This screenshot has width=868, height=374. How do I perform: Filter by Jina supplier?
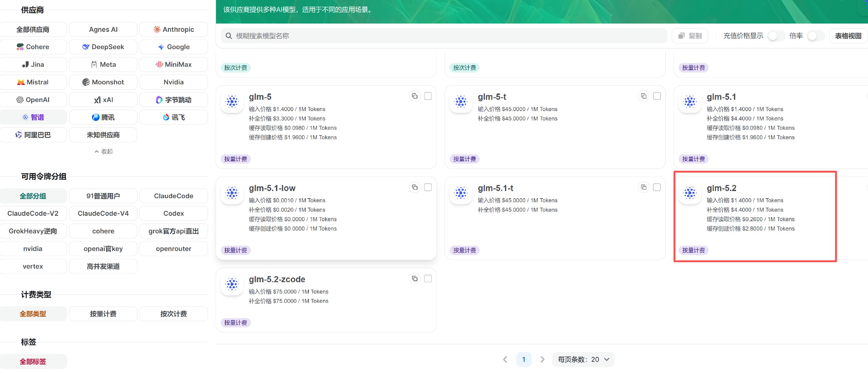pyautogui.click(x=33, y=64)
